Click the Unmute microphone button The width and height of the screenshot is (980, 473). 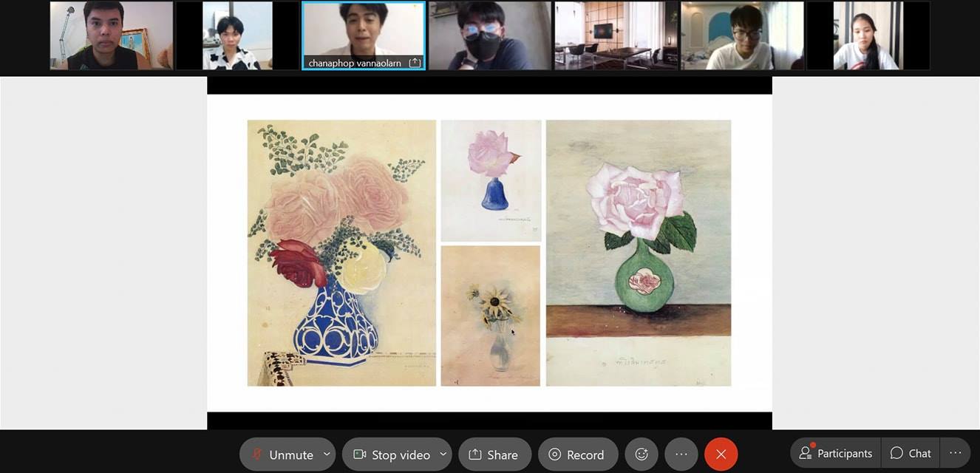click(282, 455)
